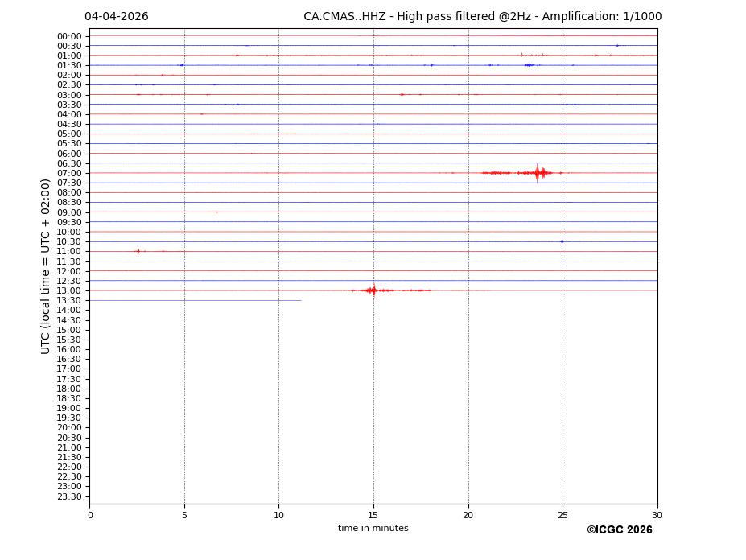Click the red seismic burst on the 13:00 trace
The image size is (746, 560).
[x=373, y=290]
